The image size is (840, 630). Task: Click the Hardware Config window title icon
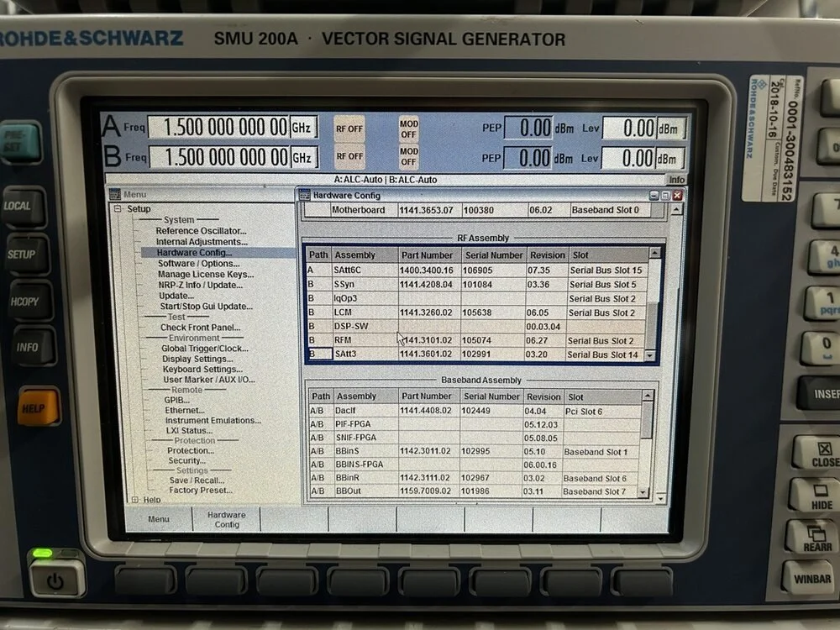pyautogui.click(x=304, y=195)
